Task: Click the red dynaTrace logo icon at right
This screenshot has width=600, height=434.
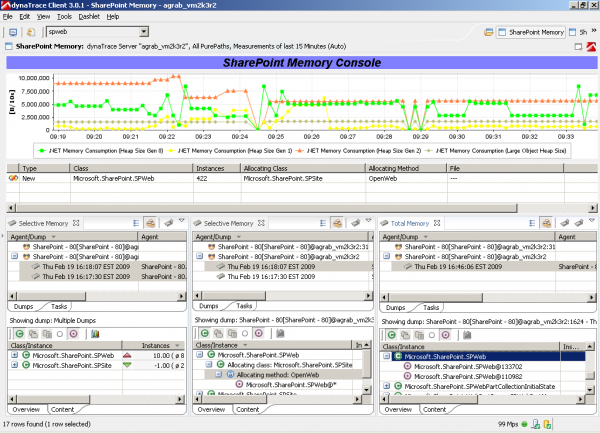Action: pyautogui.click(x=591, y=47)
